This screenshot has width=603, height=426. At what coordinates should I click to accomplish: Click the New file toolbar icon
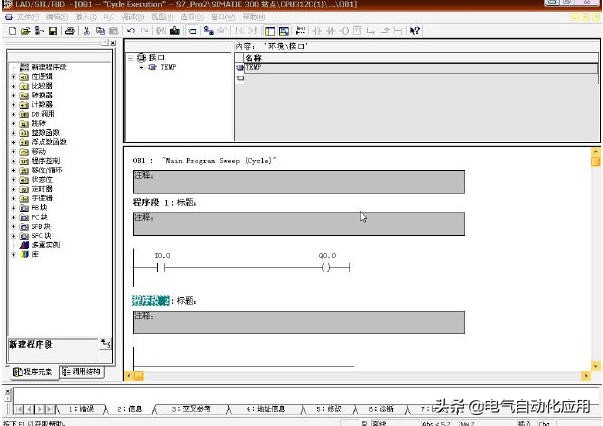pyautogui.click(x=11, y=31)
